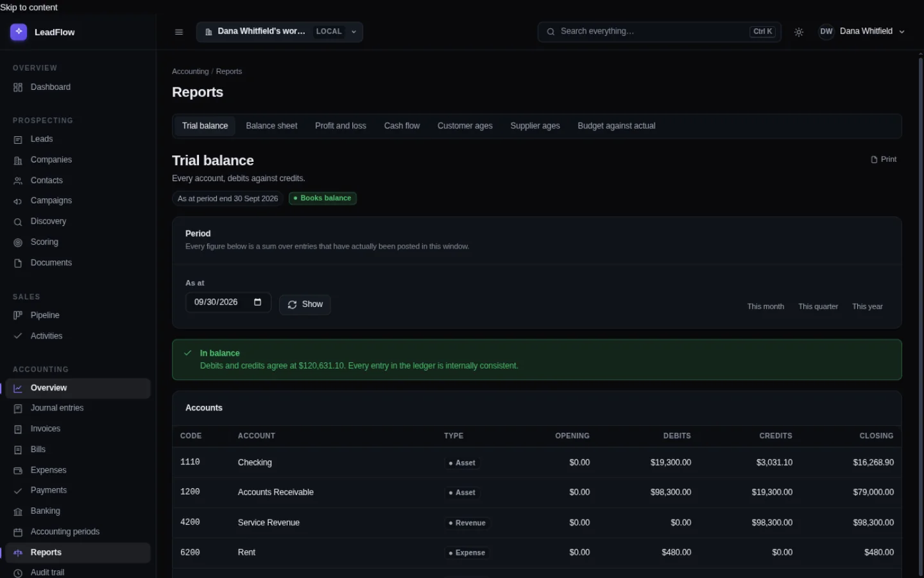Click the Contacts people icon
Viewport: 924px width, 578px height.
pyautogui.click(x=18, y=180)
